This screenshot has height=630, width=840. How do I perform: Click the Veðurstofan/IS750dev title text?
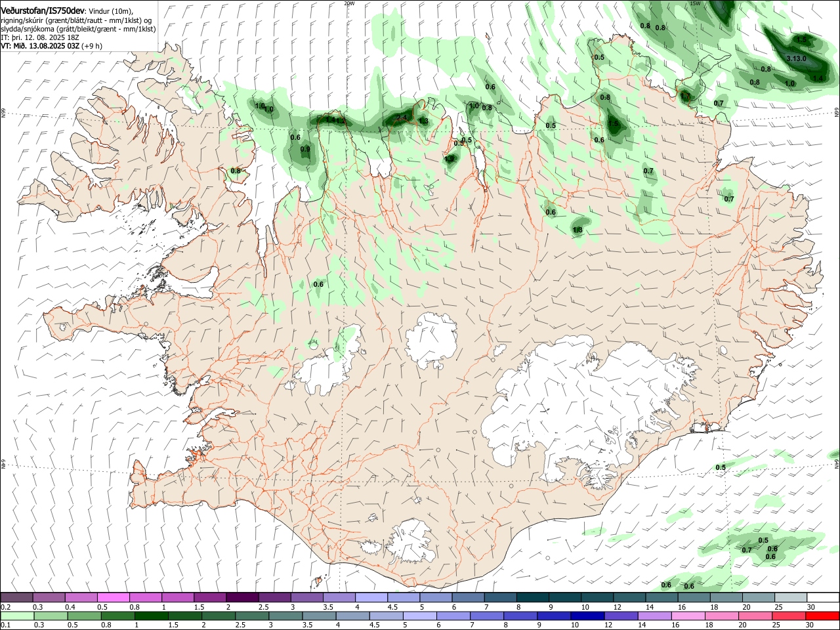click(43, 10)
